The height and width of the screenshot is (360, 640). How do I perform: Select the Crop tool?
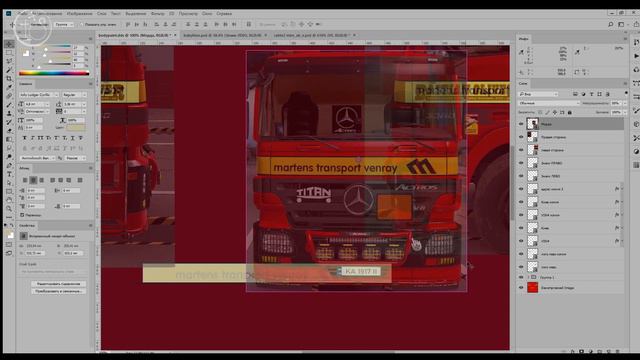[9, 78]
